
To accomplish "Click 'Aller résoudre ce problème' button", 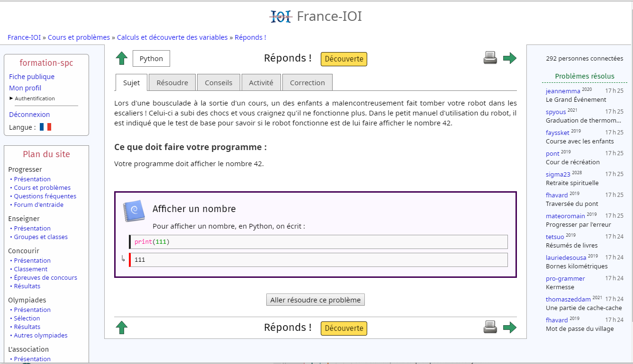I will 315,300.
